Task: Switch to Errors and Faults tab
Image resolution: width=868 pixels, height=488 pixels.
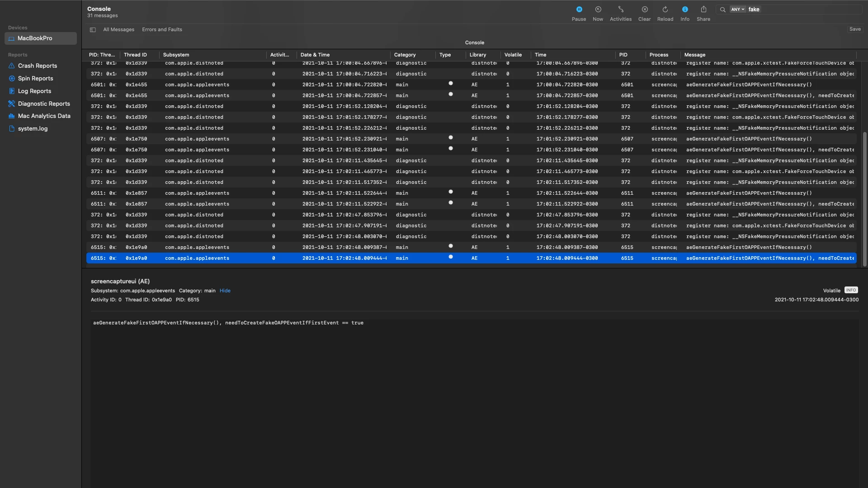Action: pyautogui.click(x=162, y=30)
